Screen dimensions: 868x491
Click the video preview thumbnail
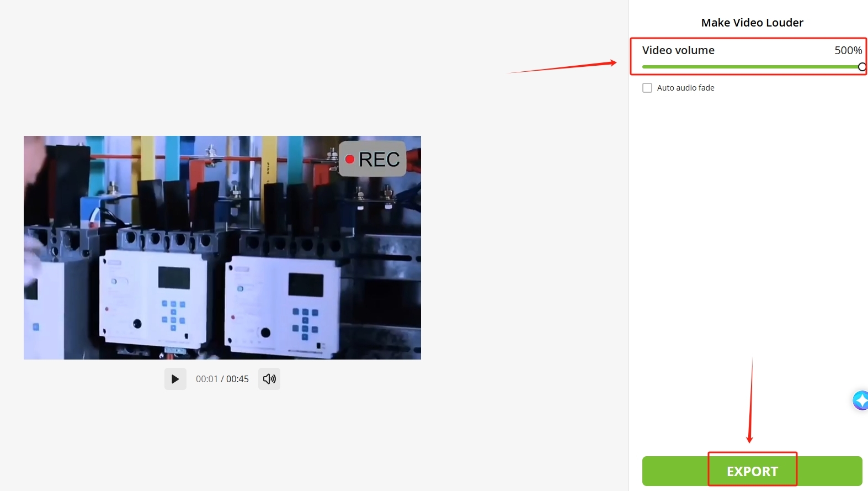222,247
